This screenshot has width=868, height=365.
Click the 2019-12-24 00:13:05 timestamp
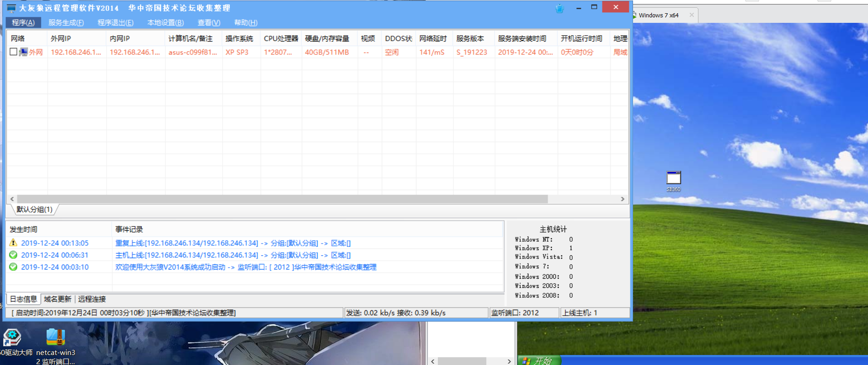point(55,243)
